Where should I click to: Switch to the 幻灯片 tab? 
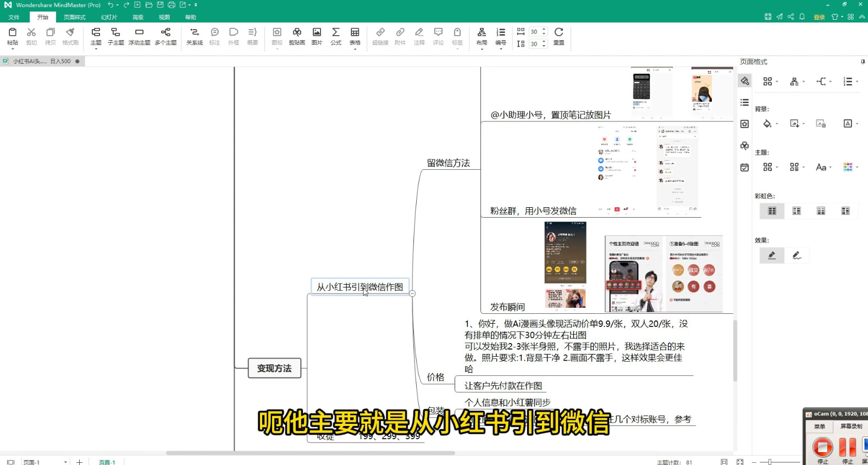109,17
